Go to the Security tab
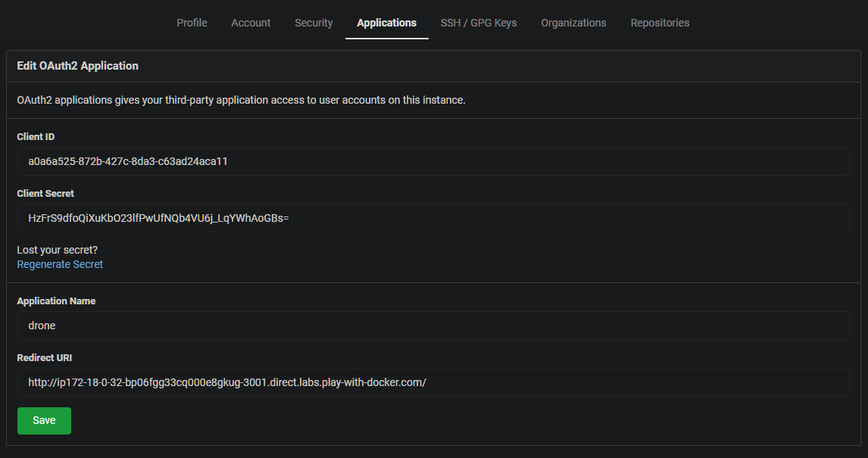Screen dimensions: 868x458 point(314,23)
